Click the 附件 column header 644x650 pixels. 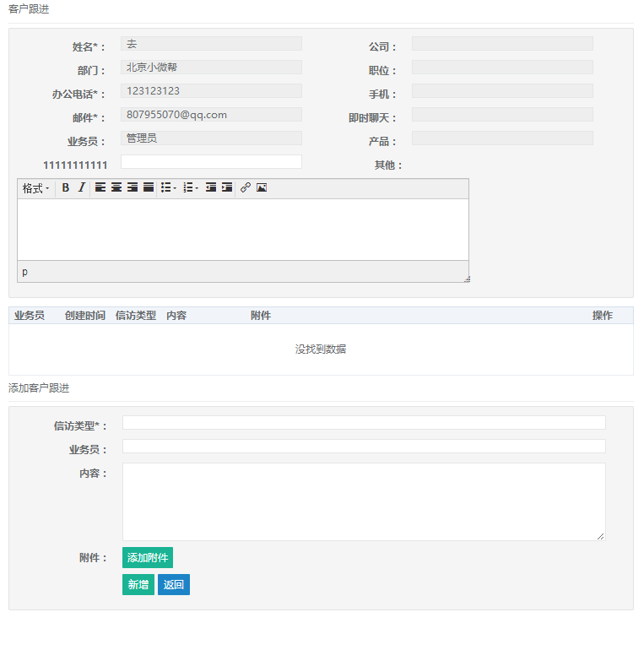pyautogui.click(x=261, y=316)
